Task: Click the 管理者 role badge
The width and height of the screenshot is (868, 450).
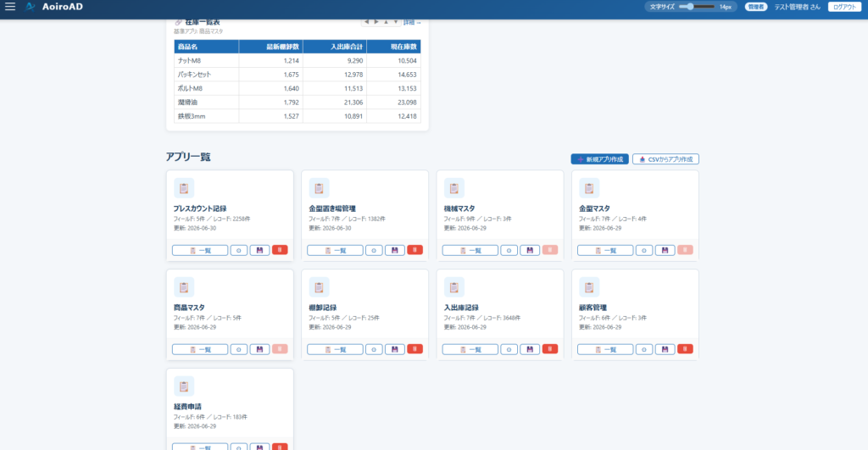Action: [755, 7]
